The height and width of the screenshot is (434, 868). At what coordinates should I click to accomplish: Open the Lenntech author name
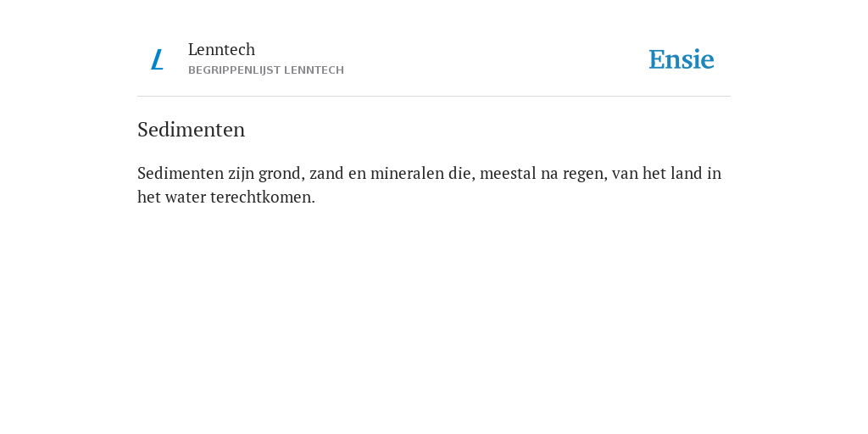click(221, 49)
